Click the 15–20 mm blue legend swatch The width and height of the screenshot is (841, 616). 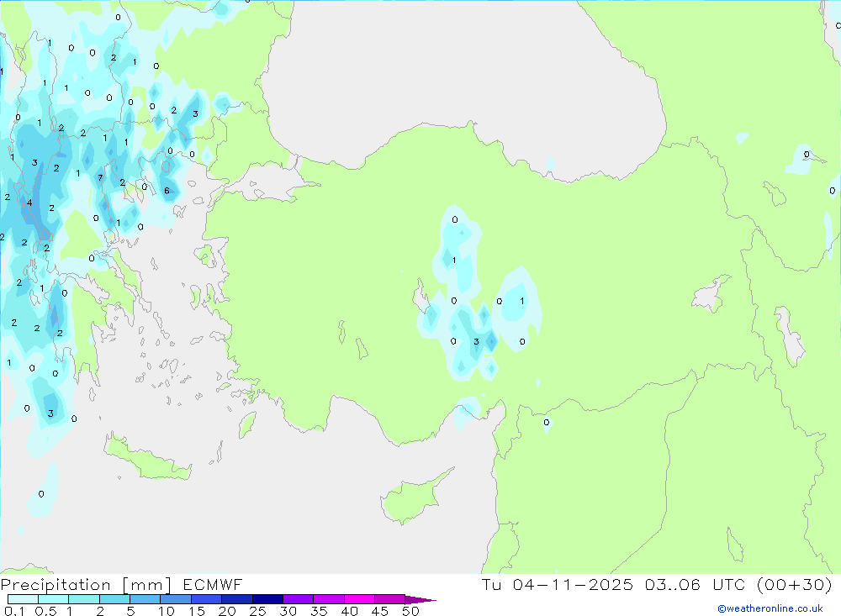click(207, 599)
